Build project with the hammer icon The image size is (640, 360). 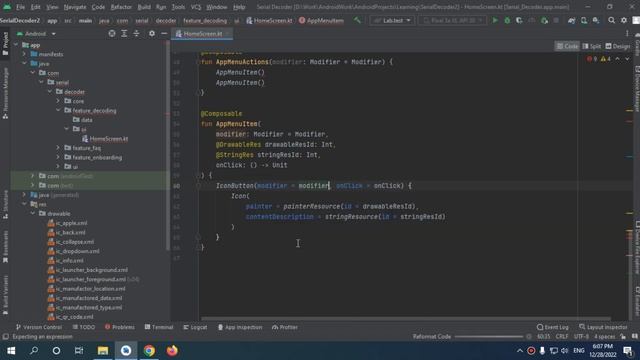point(357,20)
